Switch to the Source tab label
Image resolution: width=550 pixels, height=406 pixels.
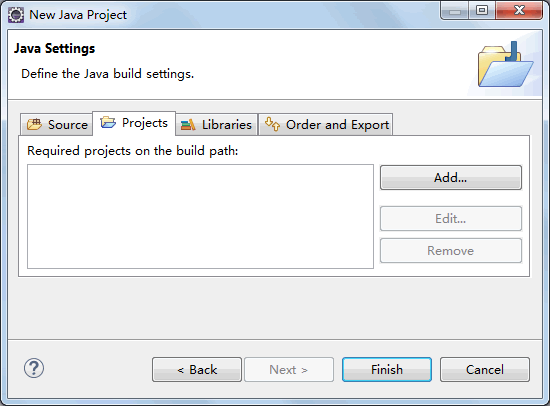(x=68, y=125)
